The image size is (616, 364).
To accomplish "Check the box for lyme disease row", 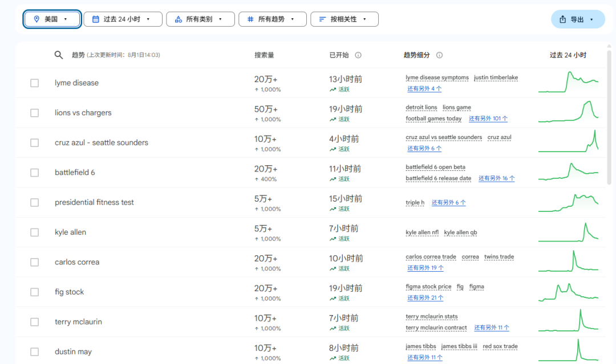I will 35,83.
